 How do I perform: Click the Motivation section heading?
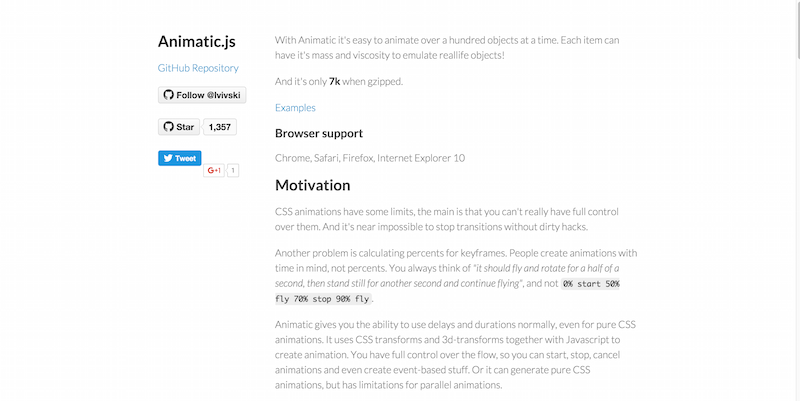[312, 185]
